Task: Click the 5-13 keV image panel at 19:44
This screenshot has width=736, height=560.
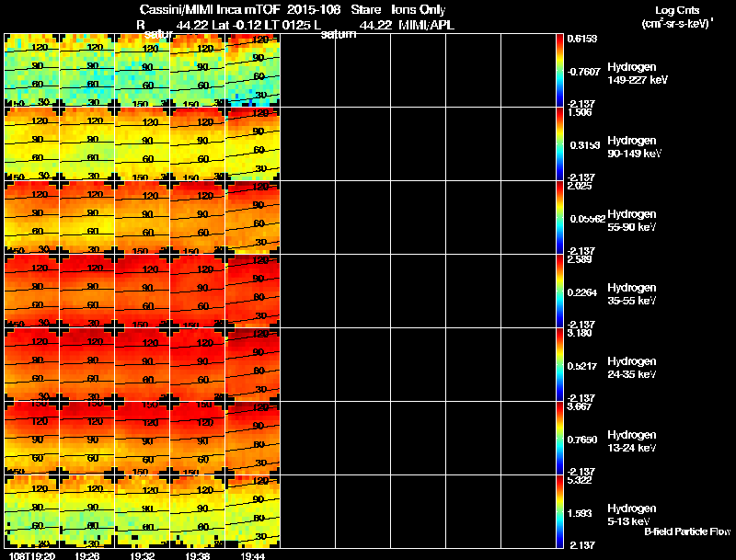Action: [253, 511]
